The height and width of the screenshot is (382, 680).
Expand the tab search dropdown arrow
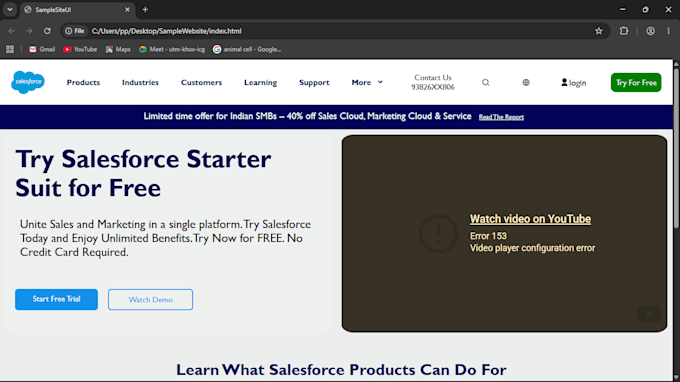click(10, 10)
